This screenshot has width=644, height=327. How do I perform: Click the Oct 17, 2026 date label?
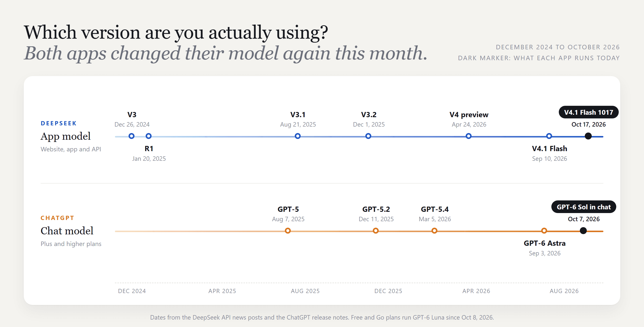(x=589, y=124)
